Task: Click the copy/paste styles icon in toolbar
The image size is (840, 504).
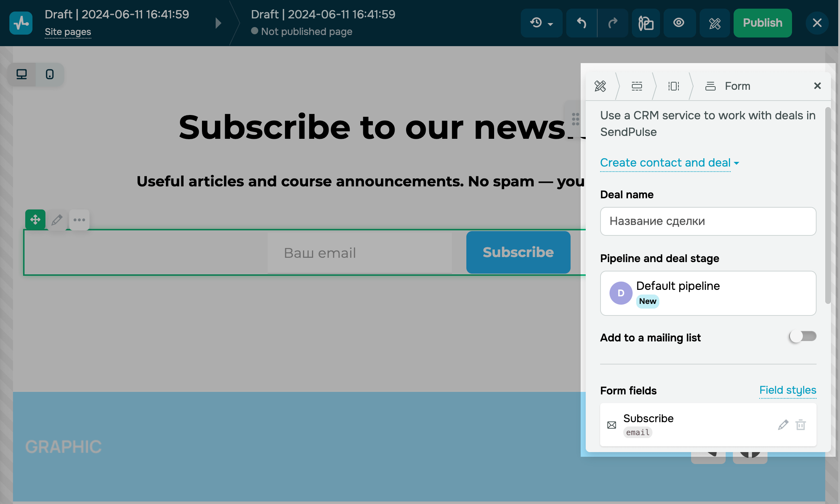Action: (x=646, y=23)
